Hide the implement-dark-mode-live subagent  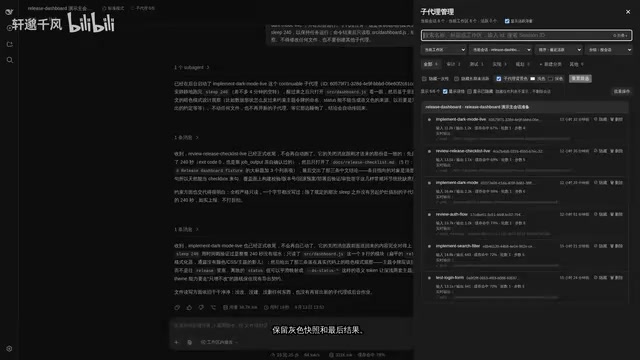pyautogui.click(x=600, y=119)
